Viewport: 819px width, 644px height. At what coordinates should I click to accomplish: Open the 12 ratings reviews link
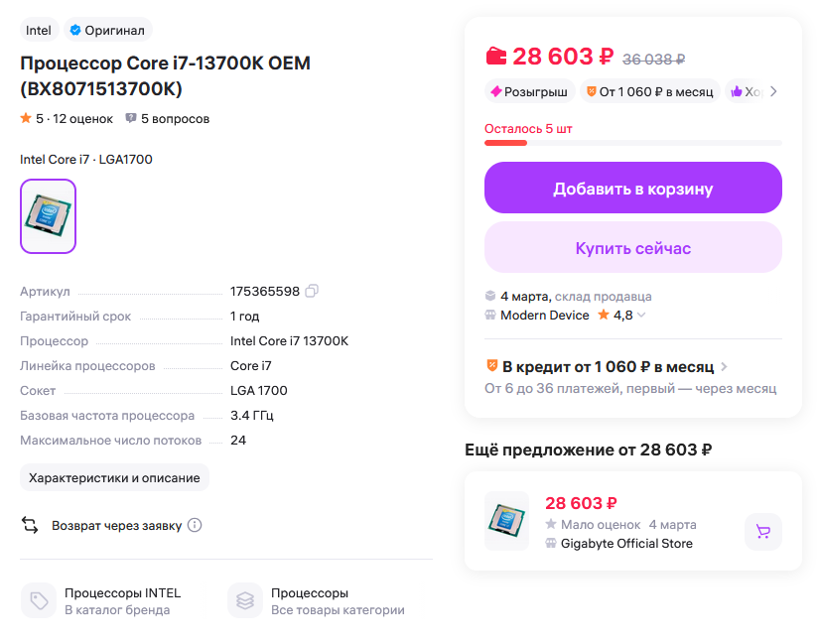(74, 119)
